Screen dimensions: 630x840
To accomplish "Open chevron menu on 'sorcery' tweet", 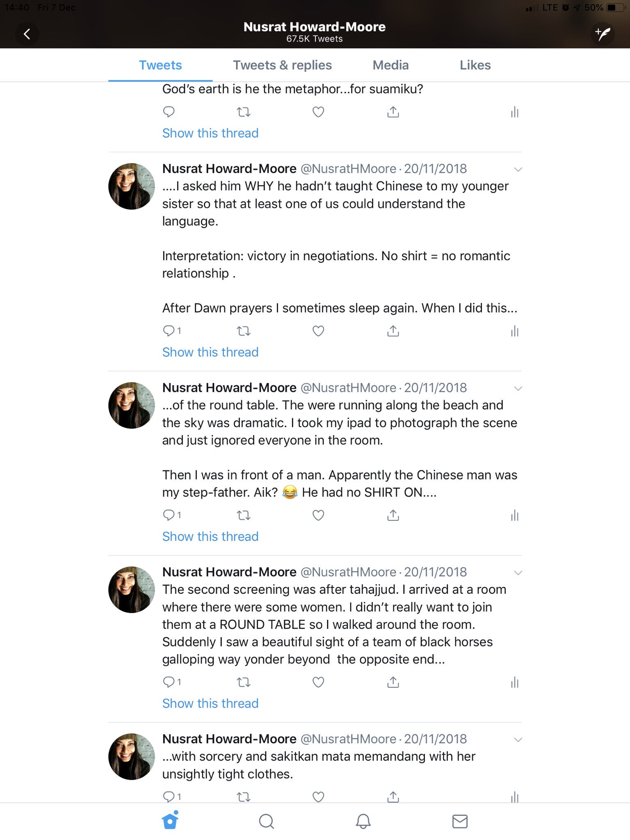I will click(518, 740).
